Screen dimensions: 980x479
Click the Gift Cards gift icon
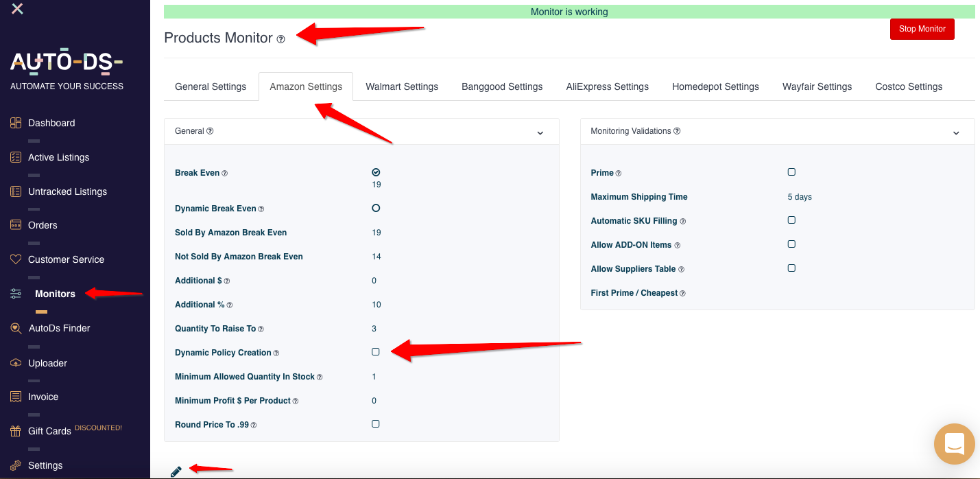(x=16, y=431)
